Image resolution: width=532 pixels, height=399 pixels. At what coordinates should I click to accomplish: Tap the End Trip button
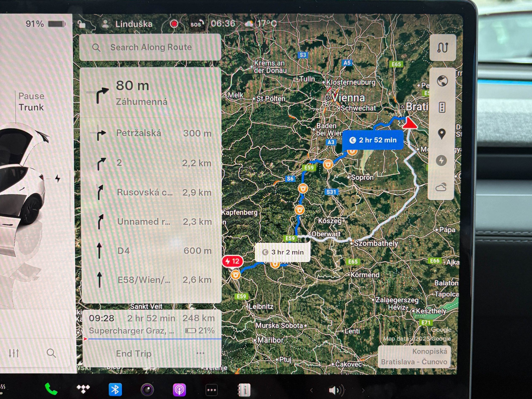click(134, 353)
